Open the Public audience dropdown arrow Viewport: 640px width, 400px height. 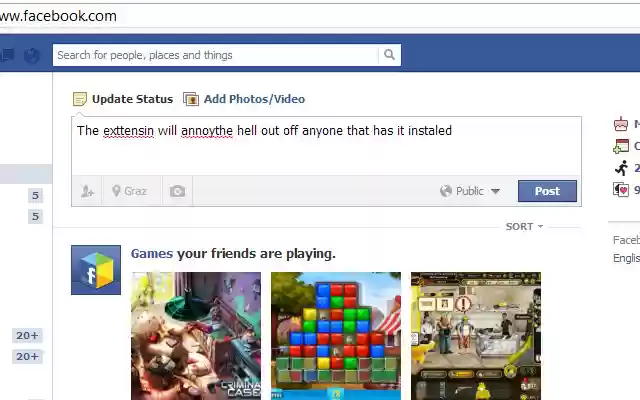pos(496,191)
